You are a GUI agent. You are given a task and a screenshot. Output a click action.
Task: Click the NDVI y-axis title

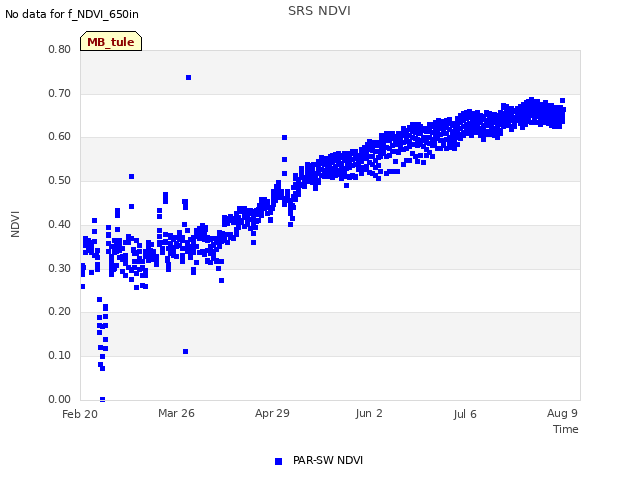pos(15,224)
